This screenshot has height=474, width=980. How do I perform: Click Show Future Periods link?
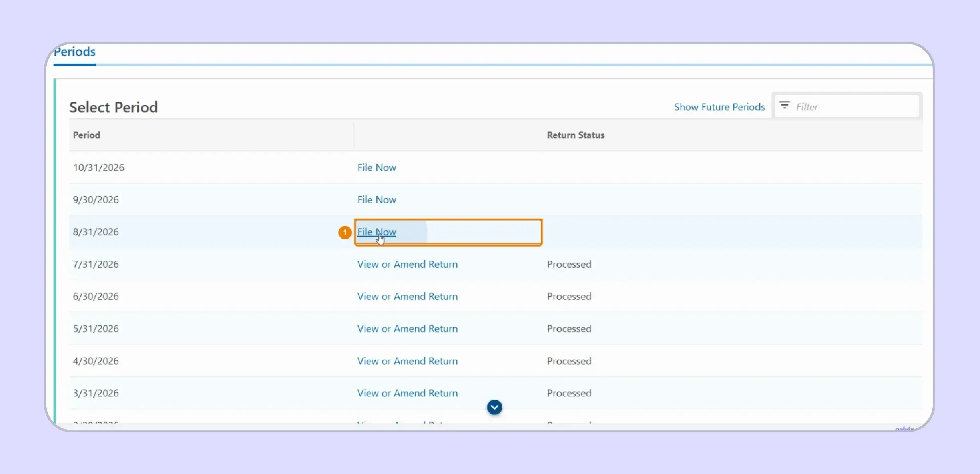pos(719,107)
